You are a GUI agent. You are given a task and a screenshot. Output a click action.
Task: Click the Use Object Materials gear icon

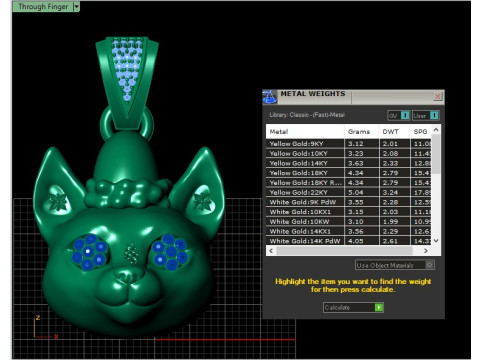point(430,265)
